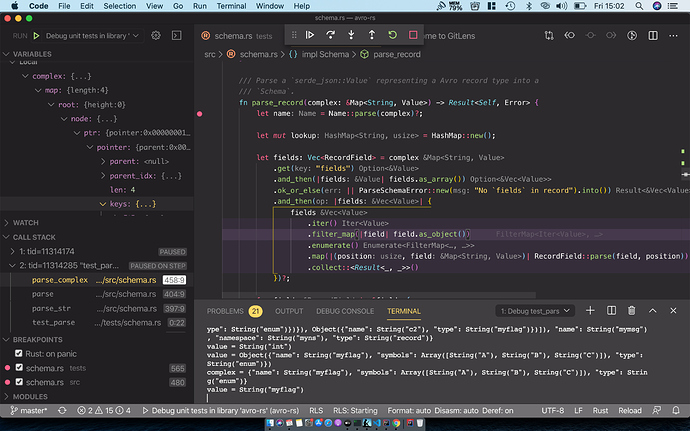This screenshot has width=690, height=431.
Task: Click Continue in the debug toolbar
Action: pos(310,35)
